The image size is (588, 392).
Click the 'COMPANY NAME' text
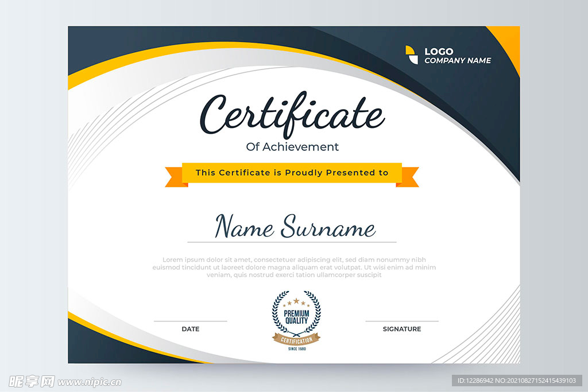(458, 60)
